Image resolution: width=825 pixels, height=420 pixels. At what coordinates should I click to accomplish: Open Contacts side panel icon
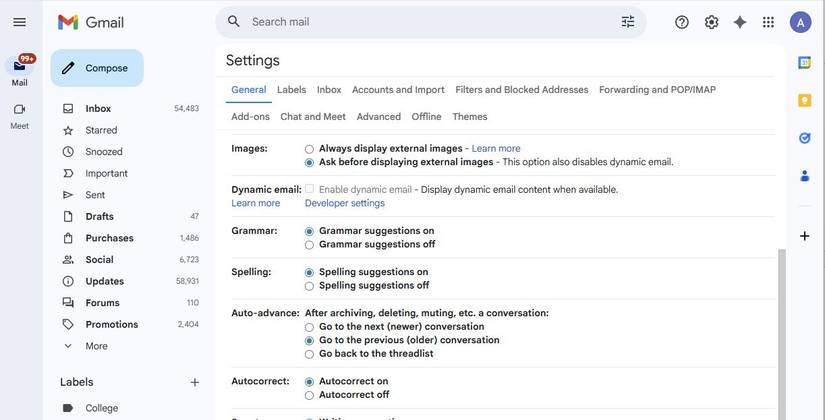(804, 176)
